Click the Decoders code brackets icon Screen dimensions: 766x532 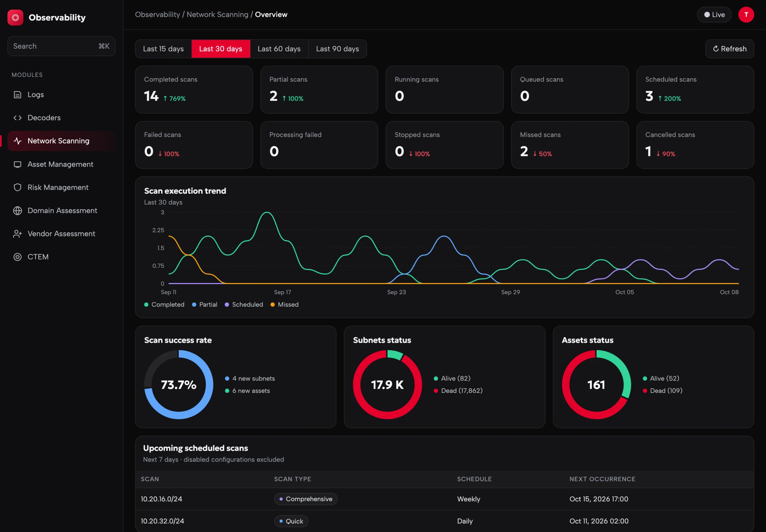pyautogui.click(x=17, y=118)
